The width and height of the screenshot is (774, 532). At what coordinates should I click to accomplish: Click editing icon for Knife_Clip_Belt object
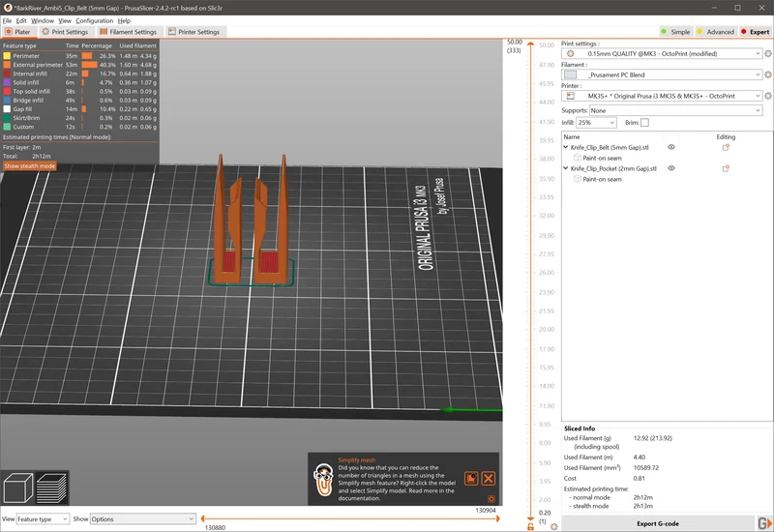point(726,147)
